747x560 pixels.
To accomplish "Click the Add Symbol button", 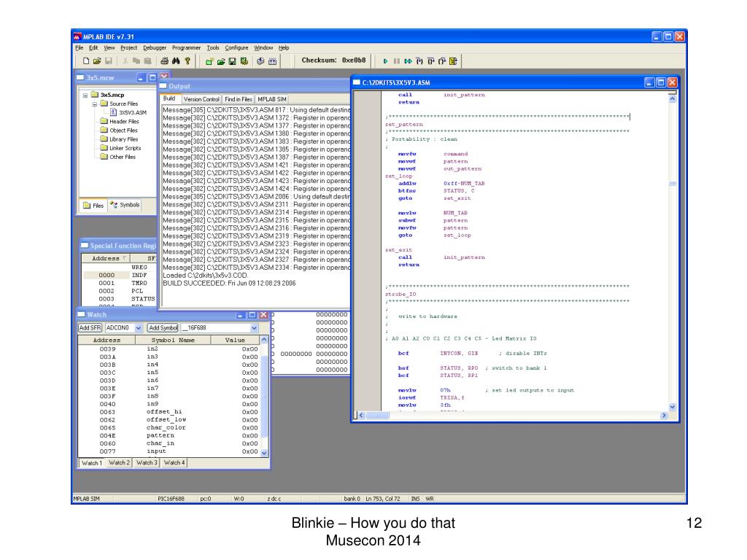I will [163, 328].
